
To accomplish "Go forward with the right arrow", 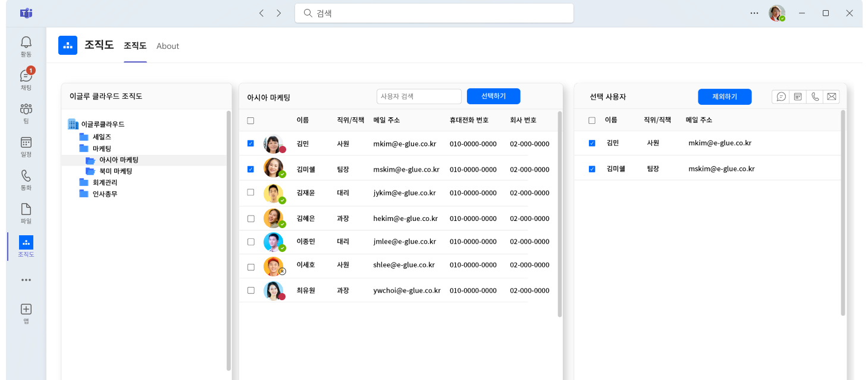I will point(278,13).
